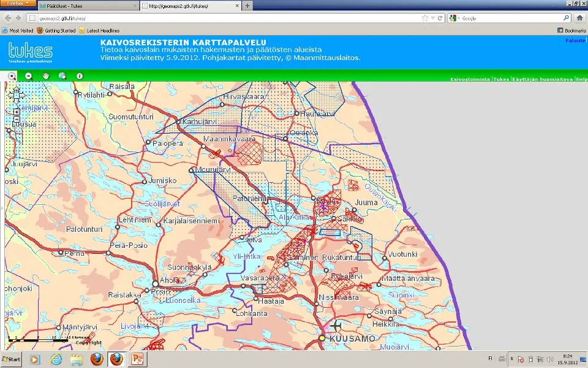Click the full extent globe tool
Screen dimensions: 588x368
click(62, 76)
